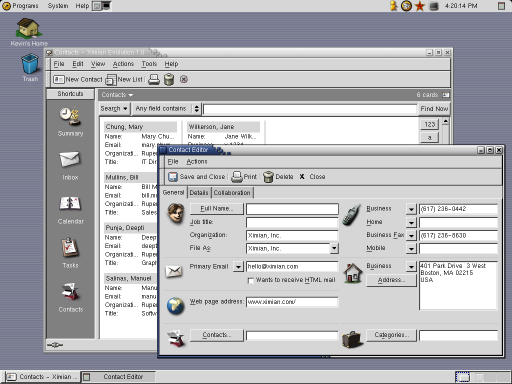
Task: Click Save and Close in Contact Editor
Action: 197,177
